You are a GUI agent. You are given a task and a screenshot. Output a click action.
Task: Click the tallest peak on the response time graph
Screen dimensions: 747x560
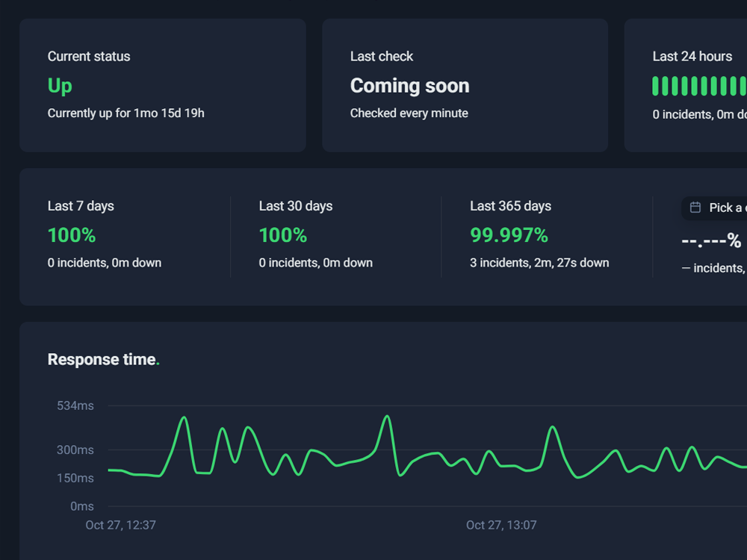(386, 415)
